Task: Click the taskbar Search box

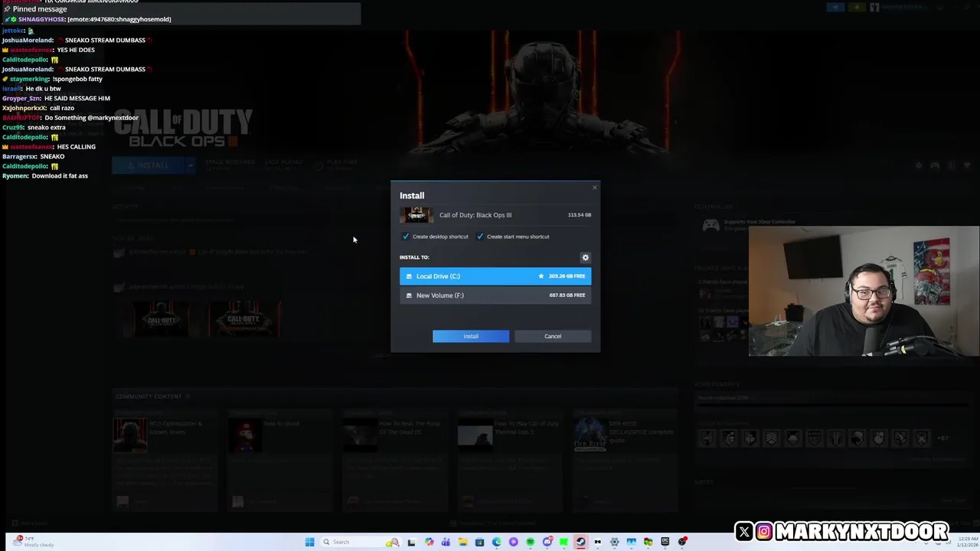Action: click(360, 542)
